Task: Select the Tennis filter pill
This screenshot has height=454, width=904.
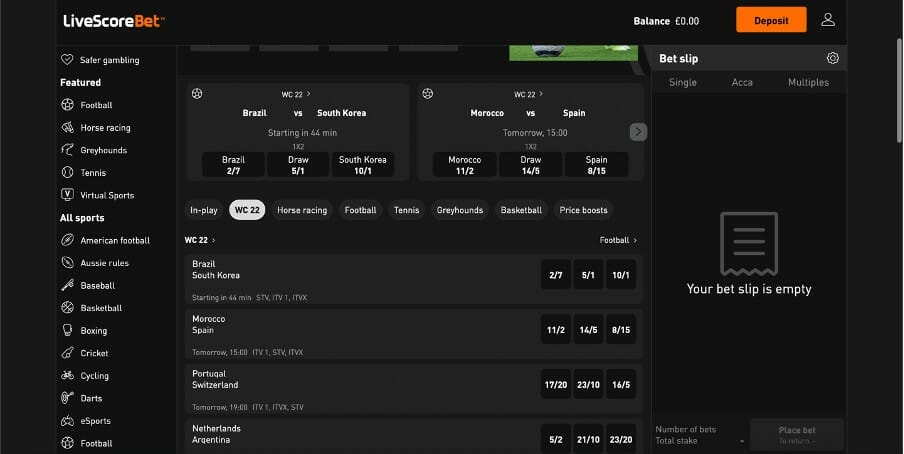Action: tap(406, 210)
